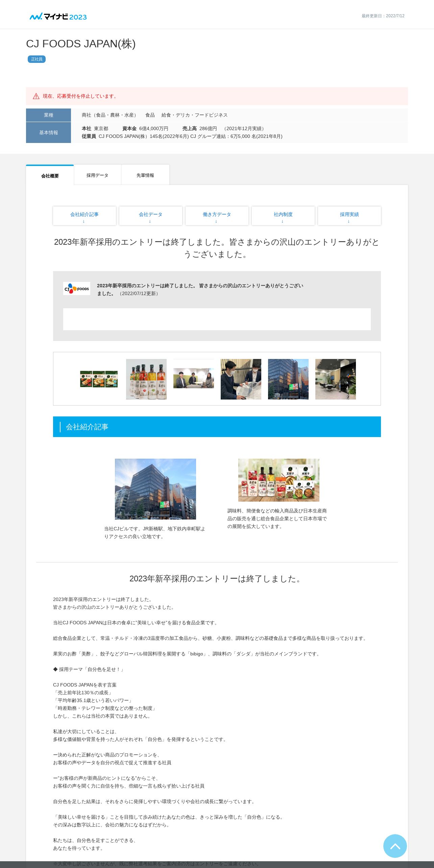This screenshot has width=434, height=868.
Task: Jump to 社内制度 section
Action: (x=283, y=216)
